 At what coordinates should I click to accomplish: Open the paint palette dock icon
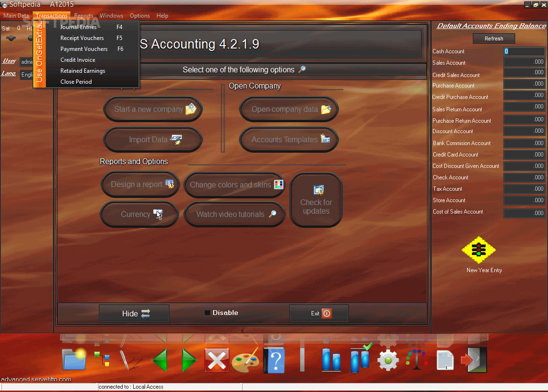(245, 361)
